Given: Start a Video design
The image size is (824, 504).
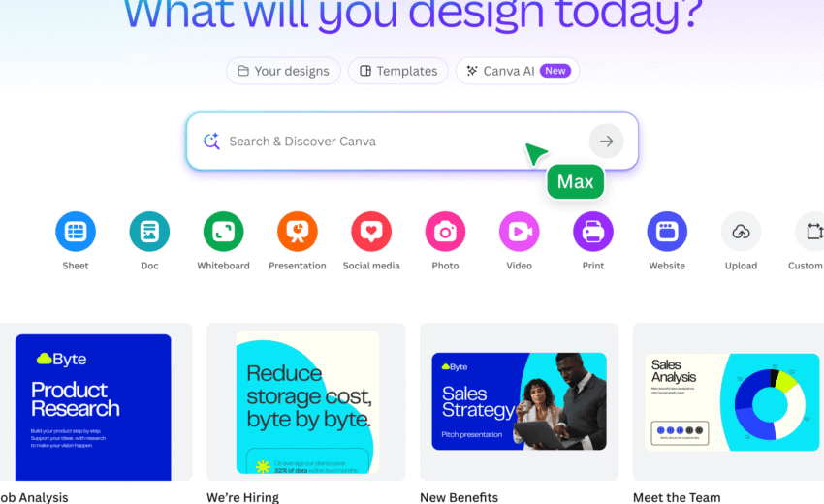Looking at the screenshot, I should (x=520, y=232).
